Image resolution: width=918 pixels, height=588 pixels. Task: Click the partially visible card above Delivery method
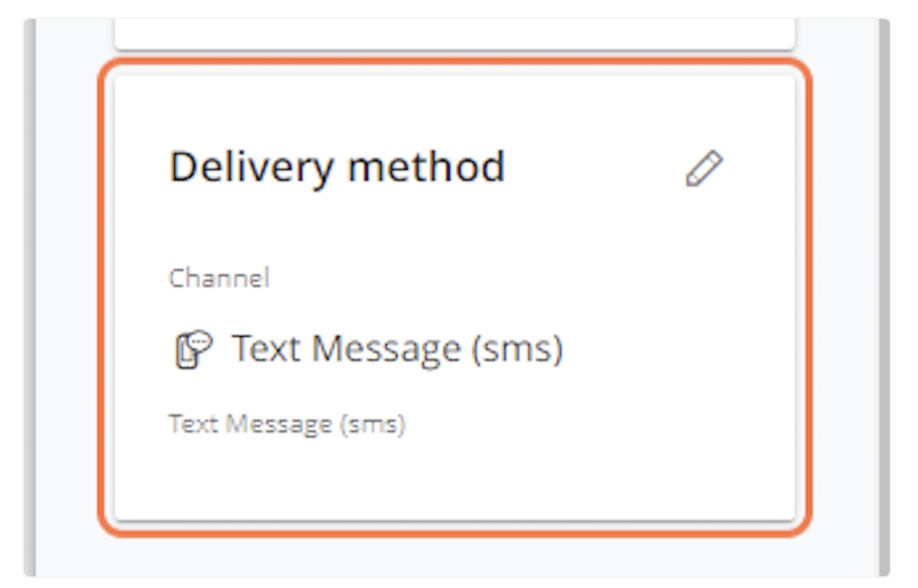coord(455,33)
